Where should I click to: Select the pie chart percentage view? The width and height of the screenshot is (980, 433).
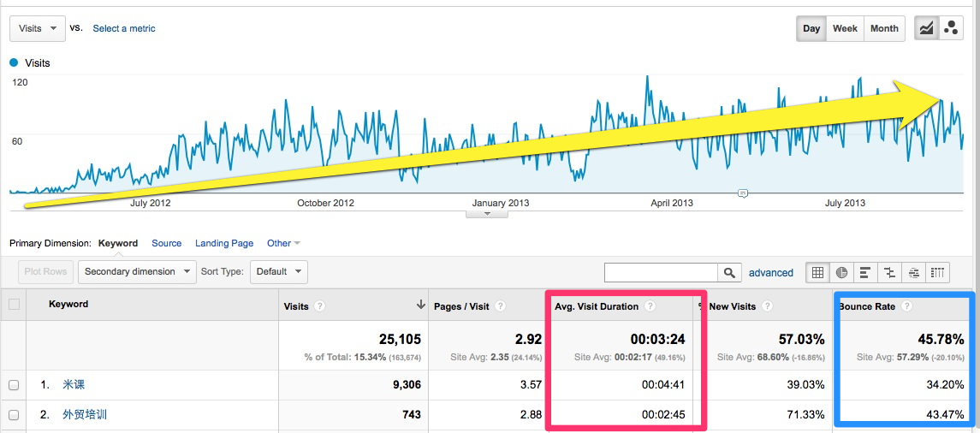[842, 272]
